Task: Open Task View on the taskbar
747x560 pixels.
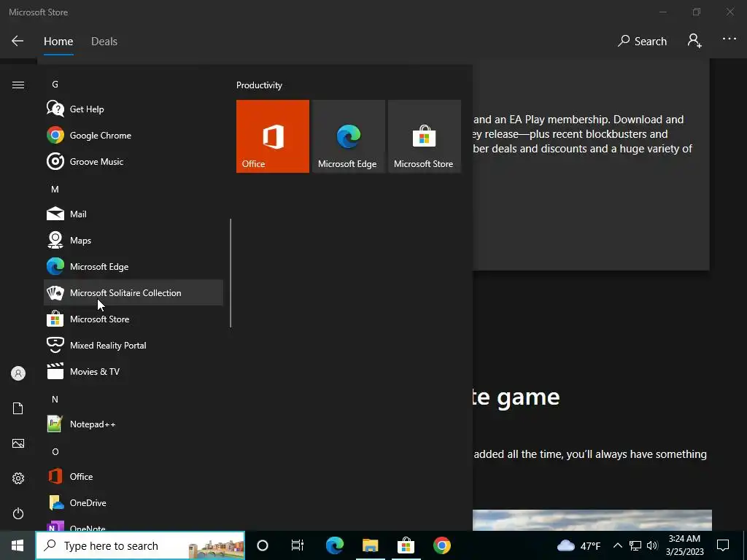Action: (x=298, y=545)
